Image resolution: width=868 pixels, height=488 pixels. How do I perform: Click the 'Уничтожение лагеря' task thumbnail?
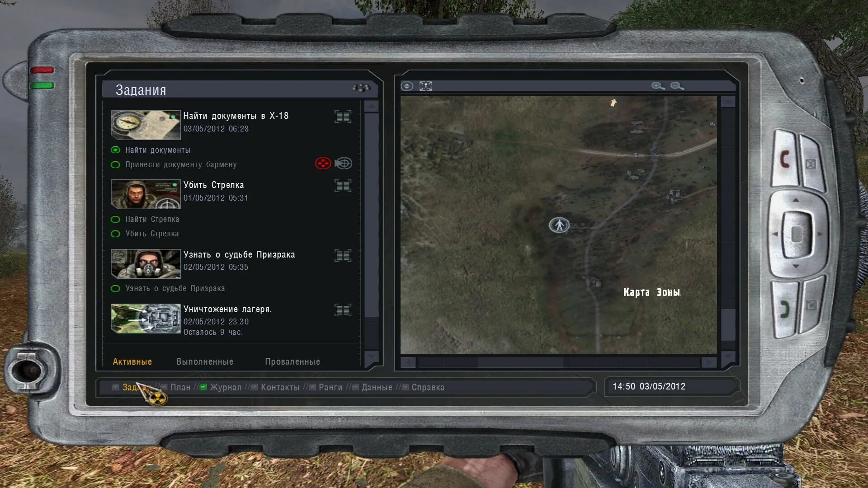tap(146, 318)
